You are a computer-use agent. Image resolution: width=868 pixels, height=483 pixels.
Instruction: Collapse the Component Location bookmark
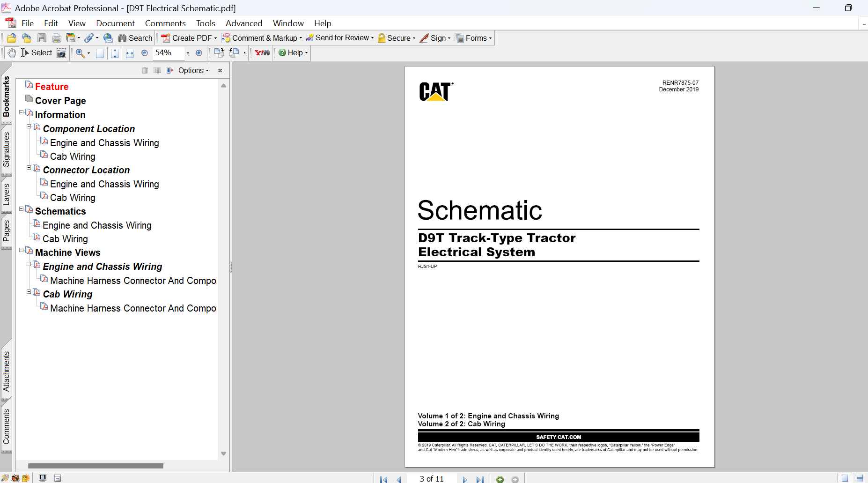coord(29,126)
